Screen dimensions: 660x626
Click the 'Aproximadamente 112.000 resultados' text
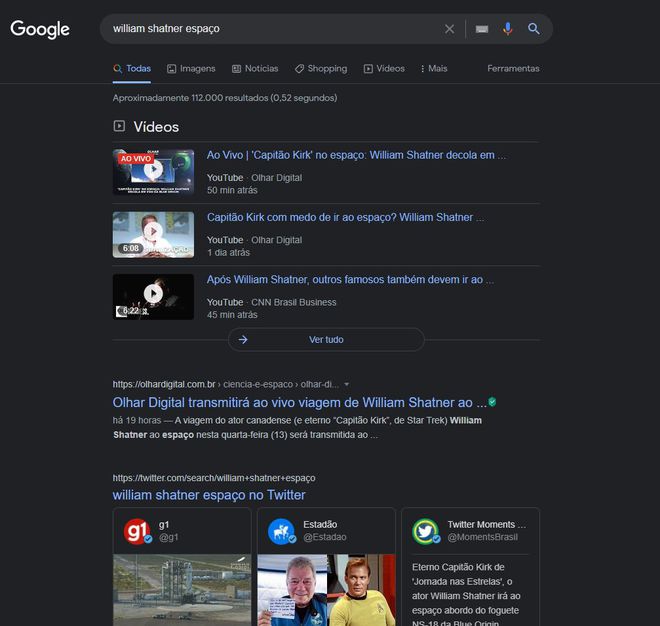225,98
